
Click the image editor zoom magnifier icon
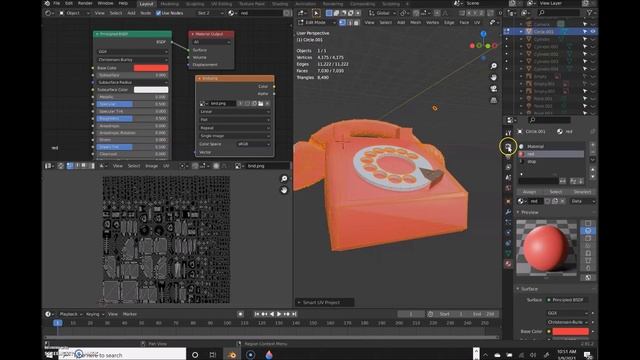(284, 179)
